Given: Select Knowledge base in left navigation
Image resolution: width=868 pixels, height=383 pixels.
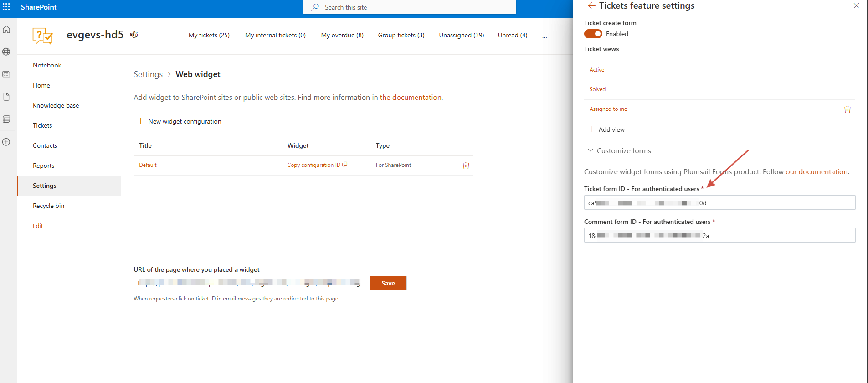Looking at the screenshot, I should 56,105.
